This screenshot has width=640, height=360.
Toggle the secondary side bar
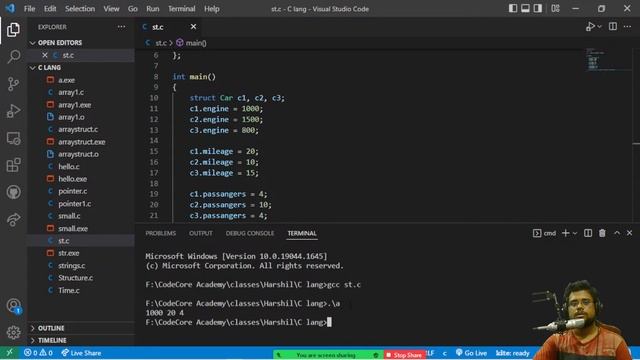[538, 8]
